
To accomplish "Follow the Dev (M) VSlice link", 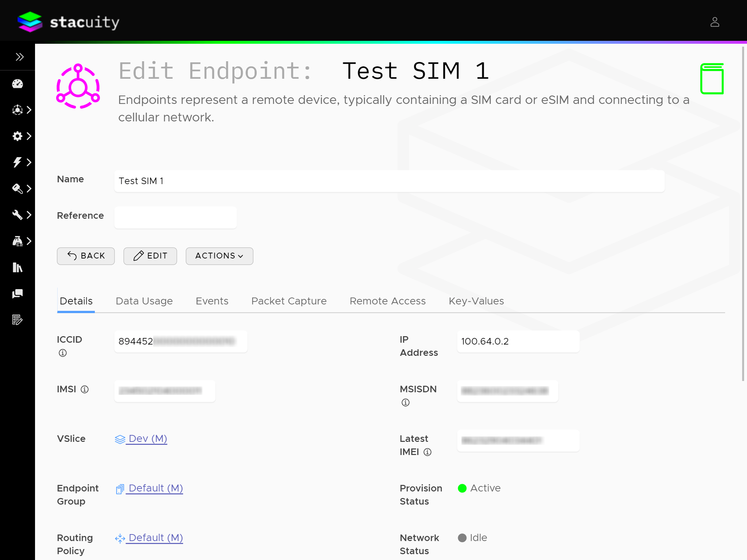I will point(147,439).
